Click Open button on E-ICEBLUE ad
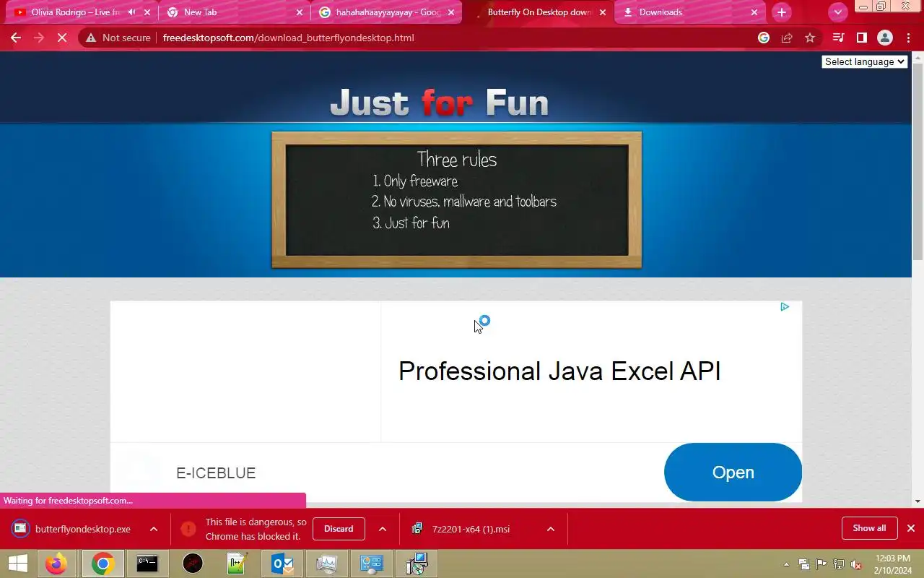The height and width of the screenshot is (578, 924). tap(733, 472)
